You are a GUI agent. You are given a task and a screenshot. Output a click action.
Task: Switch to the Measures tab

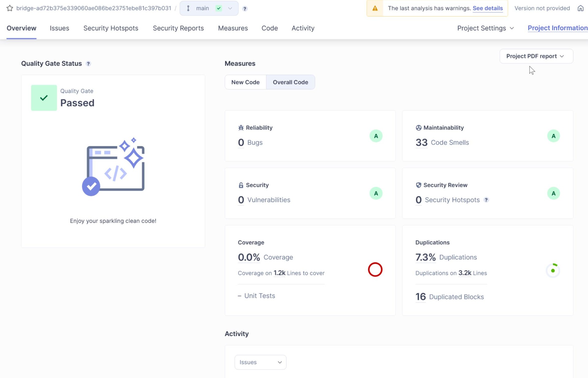233,28
